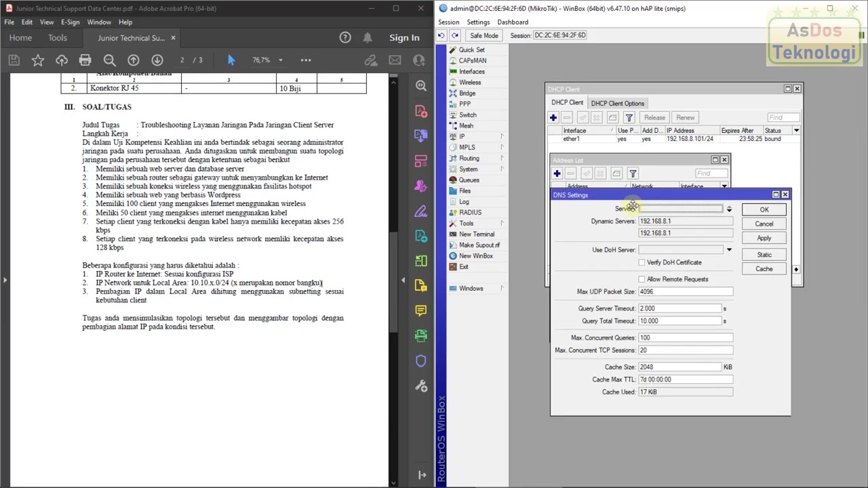The width and height of the screenshot is (868, 488).
Task: Send the PDF by email
Action: [395, 60]
